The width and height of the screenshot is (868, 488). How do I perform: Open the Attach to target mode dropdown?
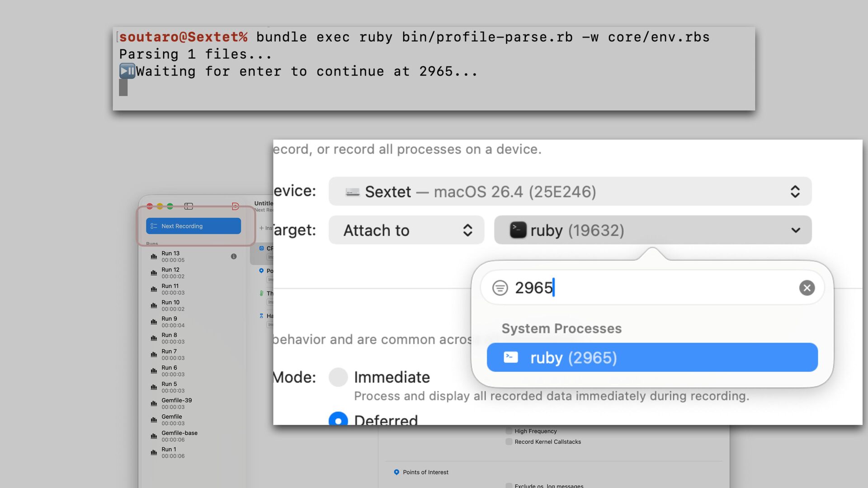406,230
